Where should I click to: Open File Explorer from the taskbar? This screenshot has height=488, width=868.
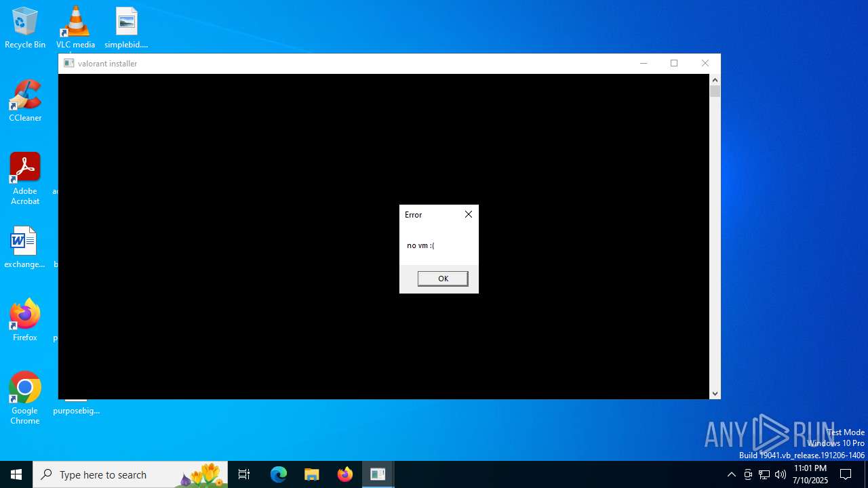311,474
